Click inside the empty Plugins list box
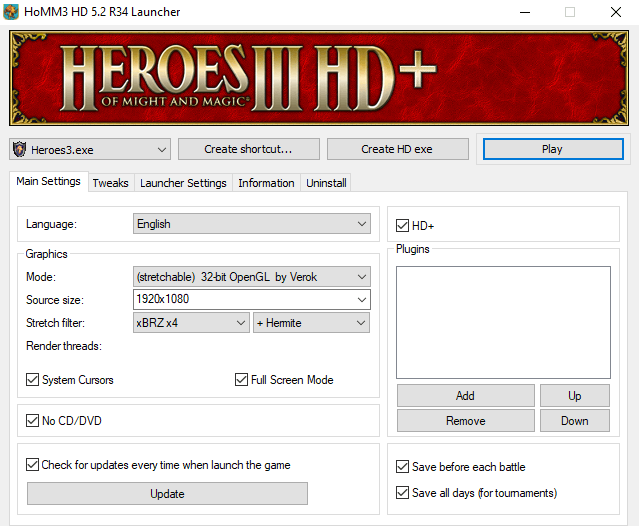This screenshot has height=526, width=639. (503, 322)
